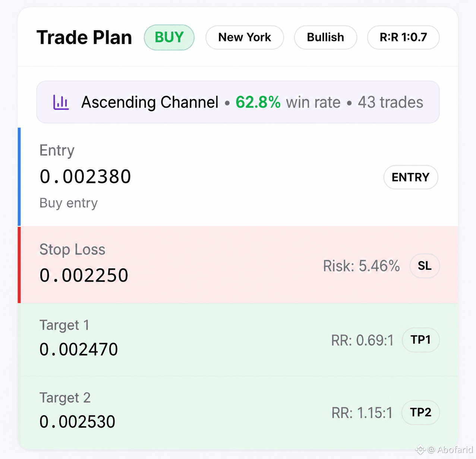Viewport: 476px width, 459px height.
Task: Click the R:R 1:0.7 pill
Action: coord(403,37)
